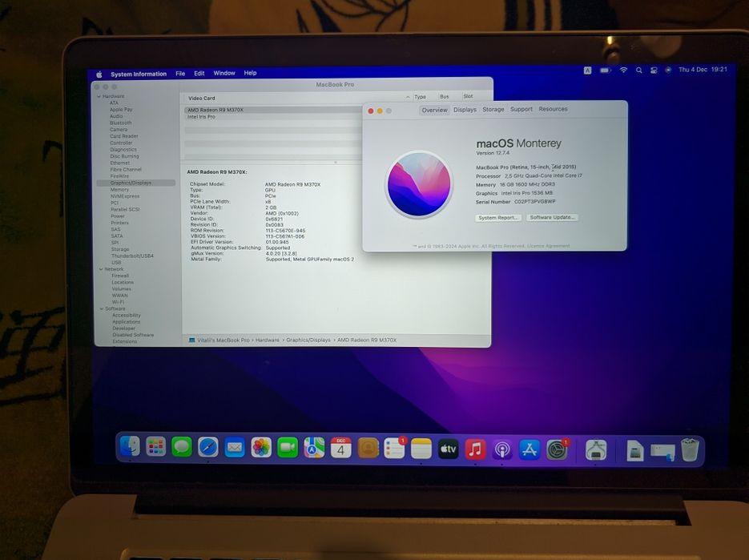The image size is (749, 560).
Task: Open Podcasts from the Dock
Action: pyautogui.click(x=502, y=450)
